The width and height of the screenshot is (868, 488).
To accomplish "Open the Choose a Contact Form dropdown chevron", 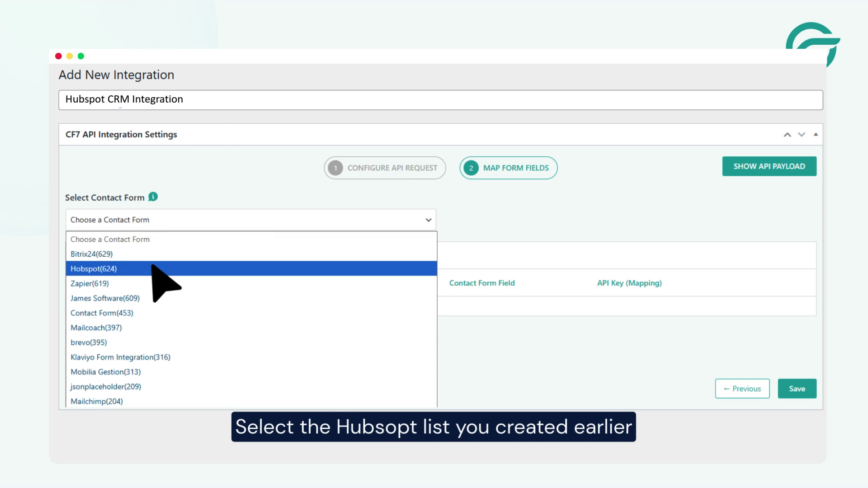I will click(428, 220).
